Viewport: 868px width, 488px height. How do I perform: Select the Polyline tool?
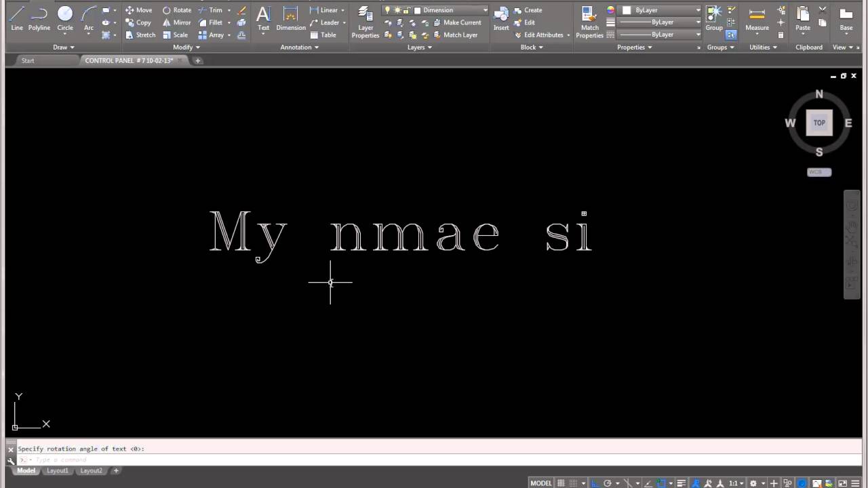pos(39,18)
